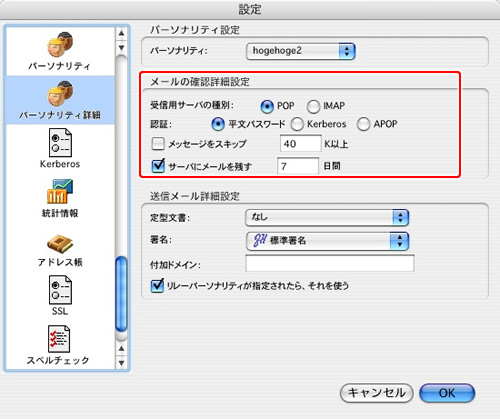Click the キャンセル button
Image resolution: width=500 pixels, height=419 pixels.
click(377, 393)
